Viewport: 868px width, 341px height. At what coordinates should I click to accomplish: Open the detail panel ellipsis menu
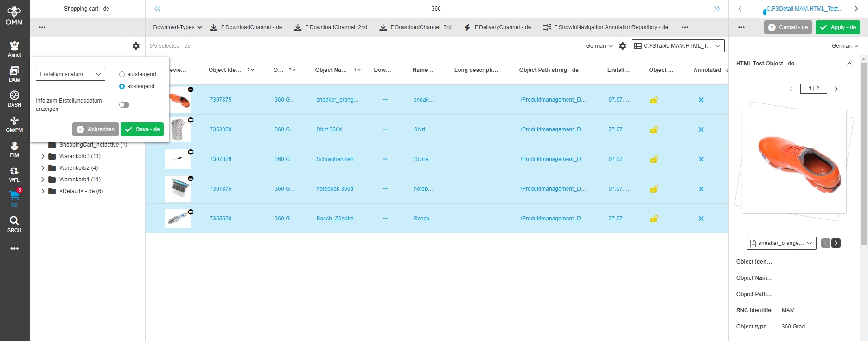741,27
